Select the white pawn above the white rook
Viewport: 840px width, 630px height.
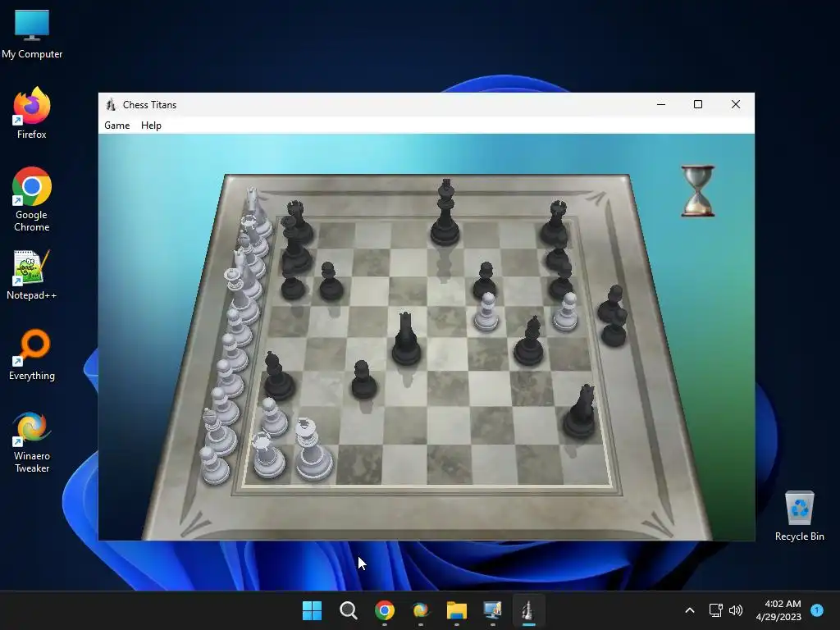pyautogui.click(x=273, y=418)
